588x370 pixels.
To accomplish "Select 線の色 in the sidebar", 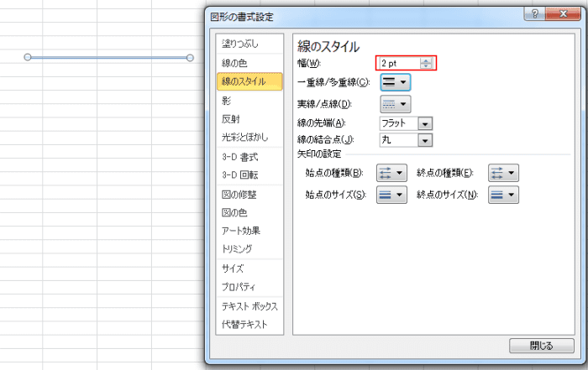I will [249, 63].
